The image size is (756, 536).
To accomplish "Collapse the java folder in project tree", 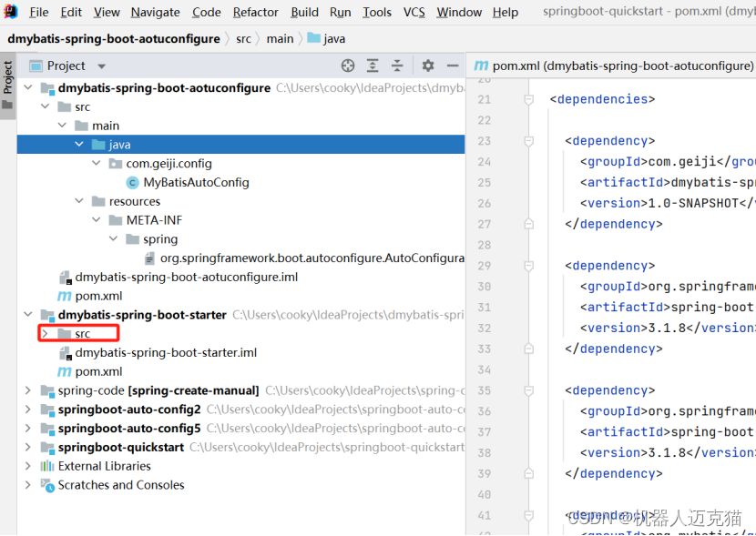I will (78, 144).
